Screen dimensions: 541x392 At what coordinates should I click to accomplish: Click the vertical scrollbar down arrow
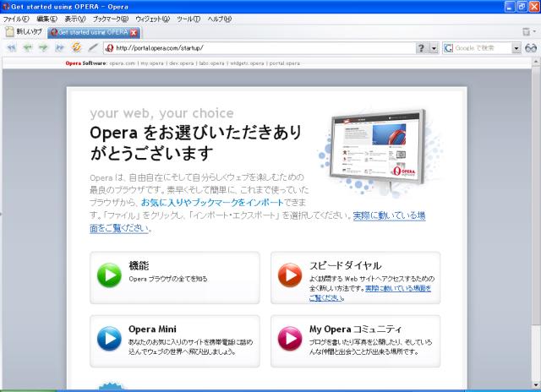[536, 385]
